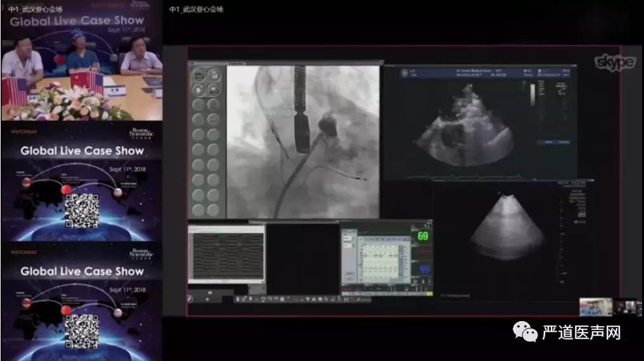Click the top-right icon in the fluoroscopy tool palette
This screenshot has height=361, width=644.
point(214,75)
